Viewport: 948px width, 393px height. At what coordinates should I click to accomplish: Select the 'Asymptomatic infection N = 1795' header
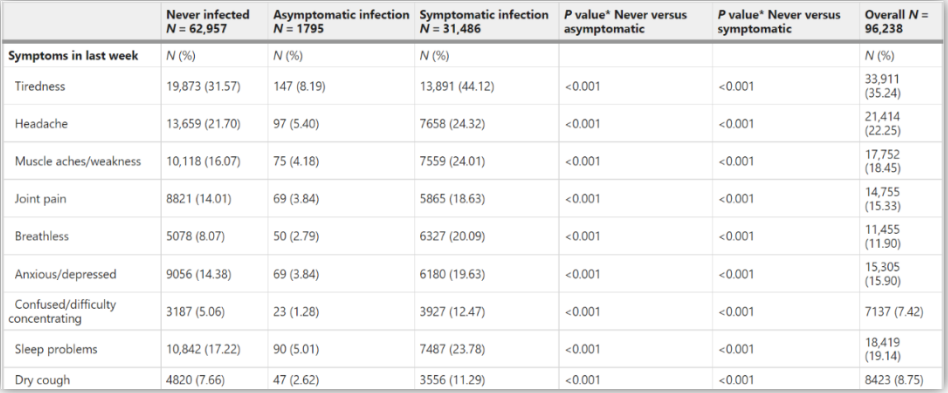(341, 21)
